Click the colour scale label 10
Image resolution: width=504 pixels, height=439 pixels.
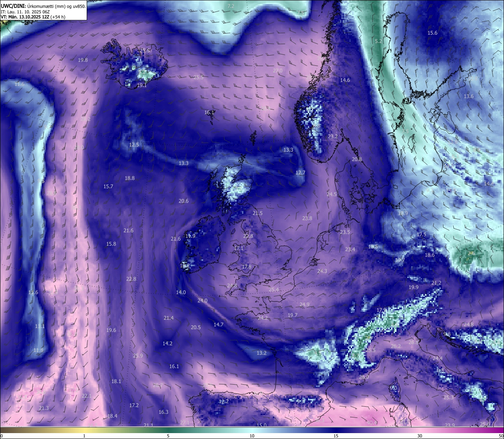click(252, 436)
